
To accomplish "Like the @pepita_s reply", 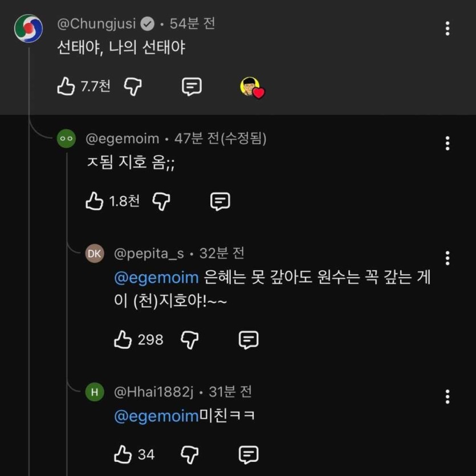I will [123, 340].
